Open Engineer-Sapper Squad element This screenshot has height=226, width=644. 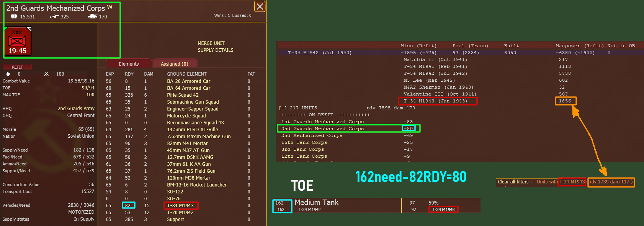(x=193, y=109)
